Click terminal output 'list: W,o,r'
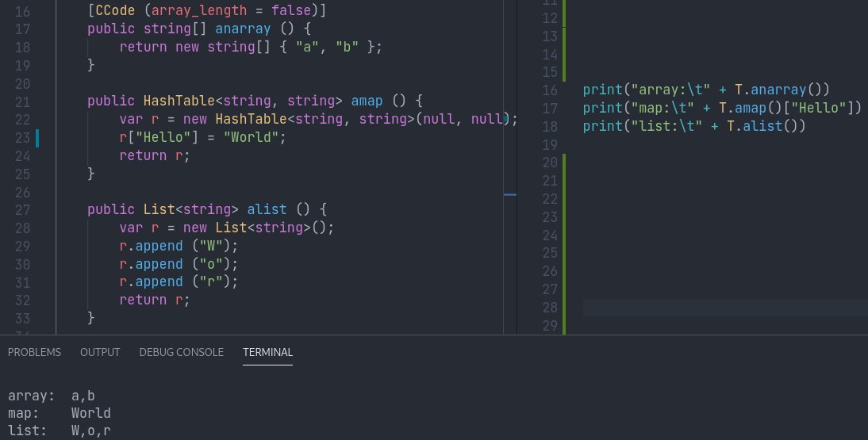Screen dimensions: 868x440 [x=60, y=430]
